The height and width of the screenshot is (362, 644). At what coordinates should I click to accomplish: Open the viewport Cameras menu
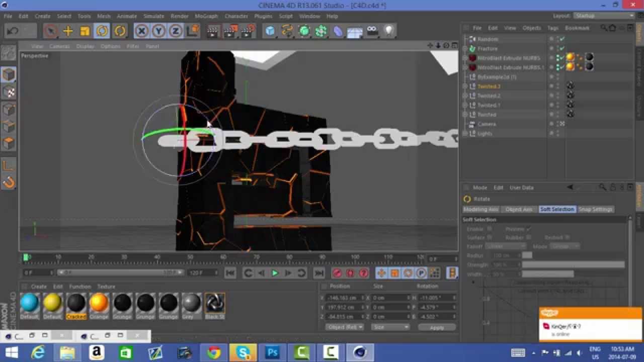coord(59,46)
